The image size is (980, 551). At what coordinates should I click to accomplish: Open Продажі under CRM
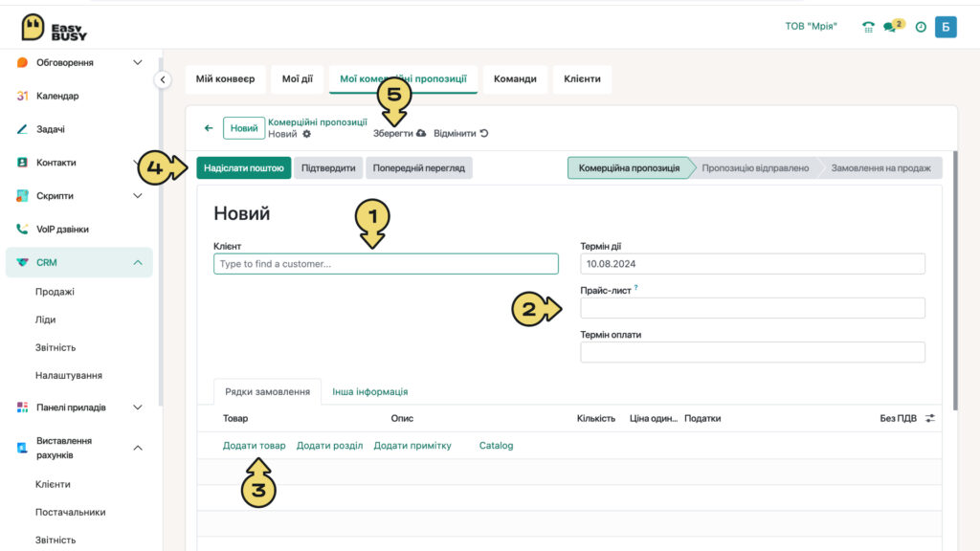(55, 292)
